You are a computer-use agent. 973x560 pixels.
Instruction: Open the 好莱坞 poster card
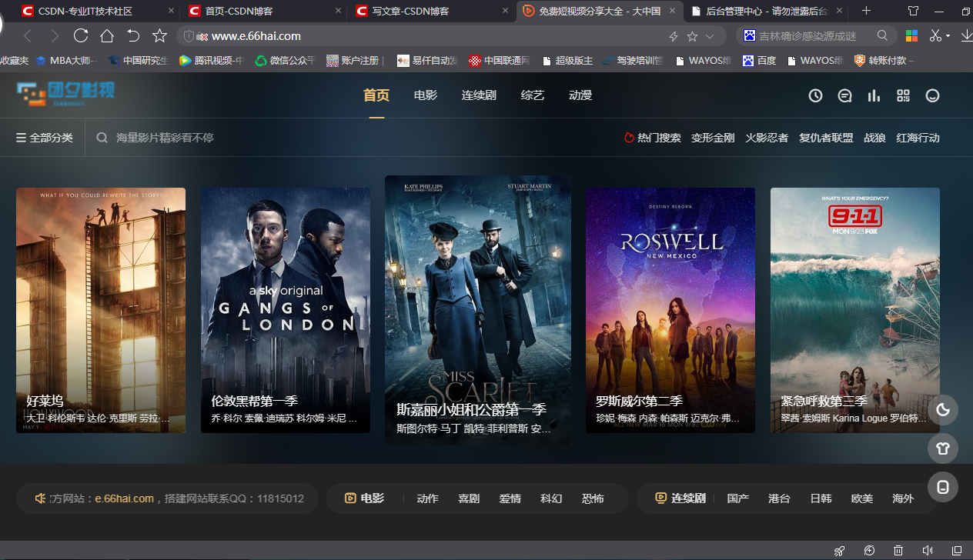coord(101,310)
